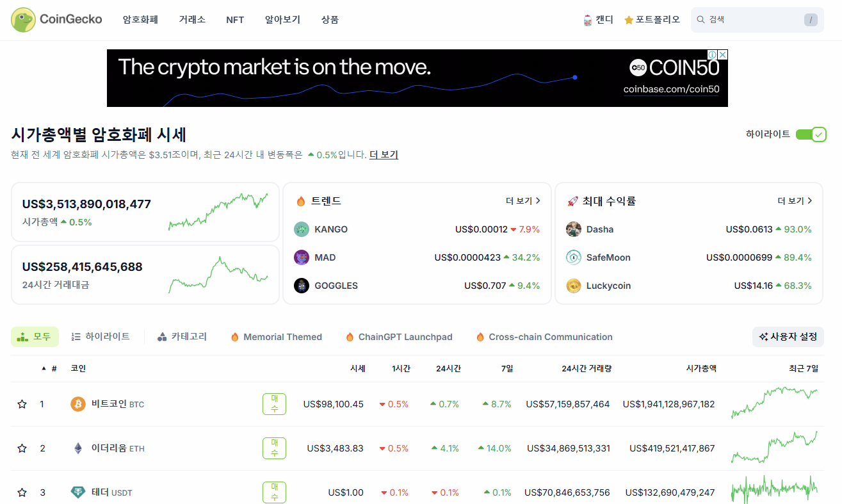
Task: Click the SafeMoon icon under 최대 수익률
Action: 573,257
